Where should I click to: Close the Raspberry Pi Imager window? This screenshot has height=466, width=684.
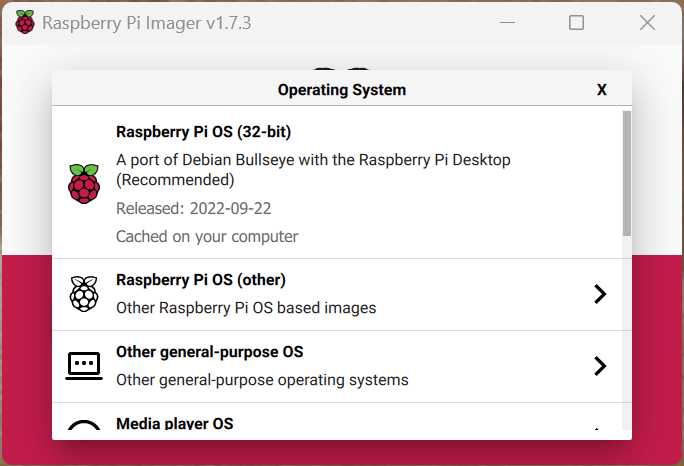pyautogui.click(x=647, y=22)
